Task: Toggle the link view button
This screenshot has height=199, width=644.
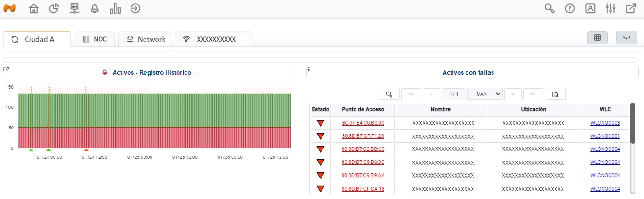Action: click(x=626, y=38)
